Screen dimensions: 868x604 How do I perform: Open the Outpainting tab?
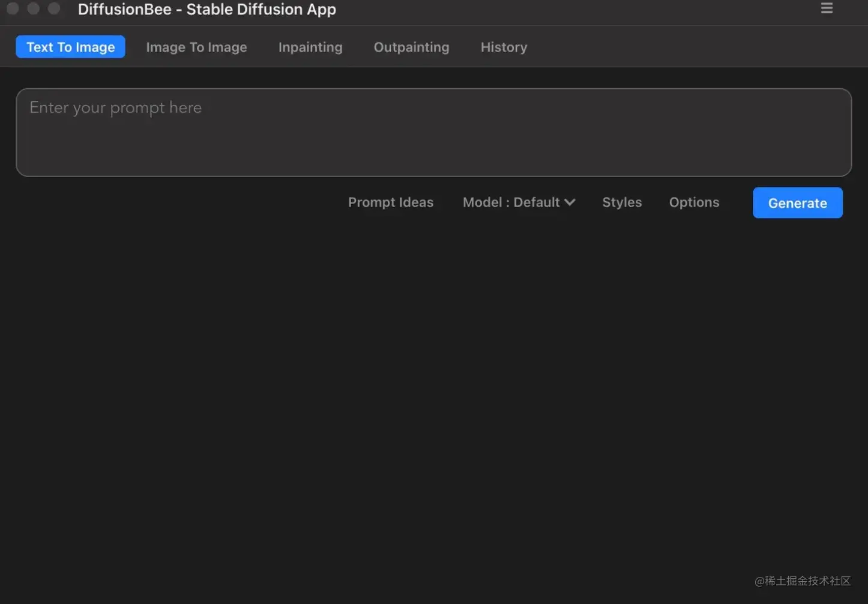coord(411,47)
